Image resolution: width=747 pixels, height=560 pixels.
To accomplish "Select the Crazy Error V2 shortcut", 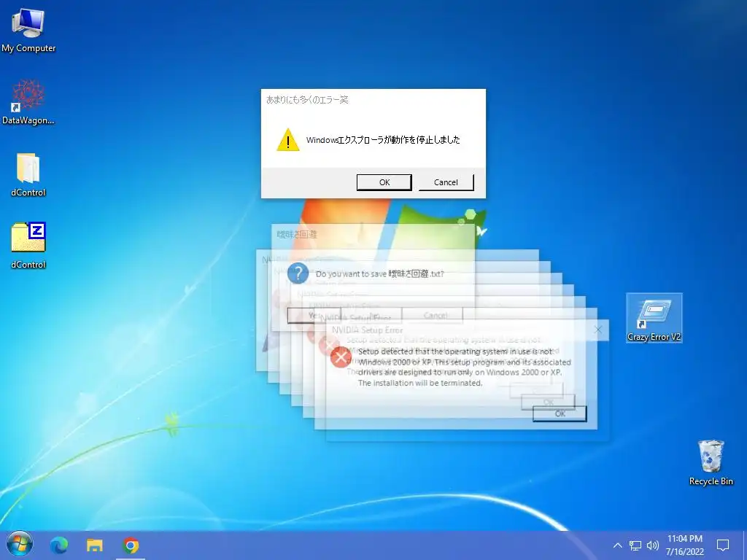I will pos(654,318).
